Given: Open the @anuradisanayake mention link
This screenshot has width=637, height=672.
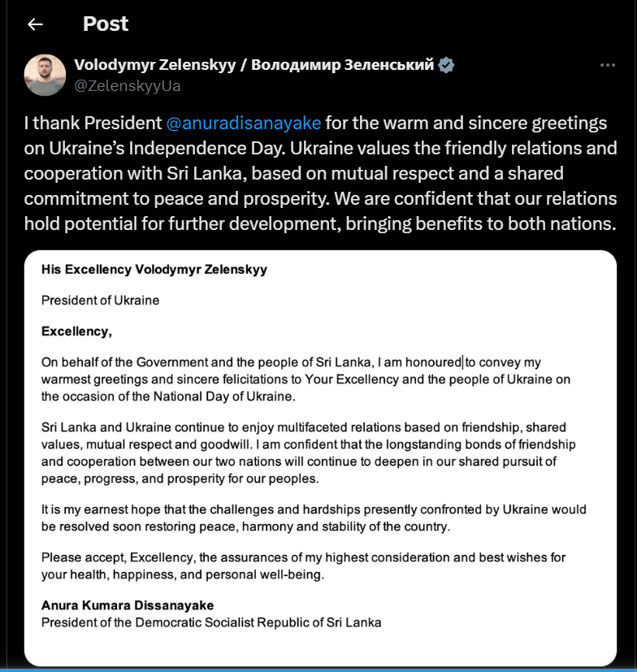Looking at the screenshot, I should click(244, 124).
